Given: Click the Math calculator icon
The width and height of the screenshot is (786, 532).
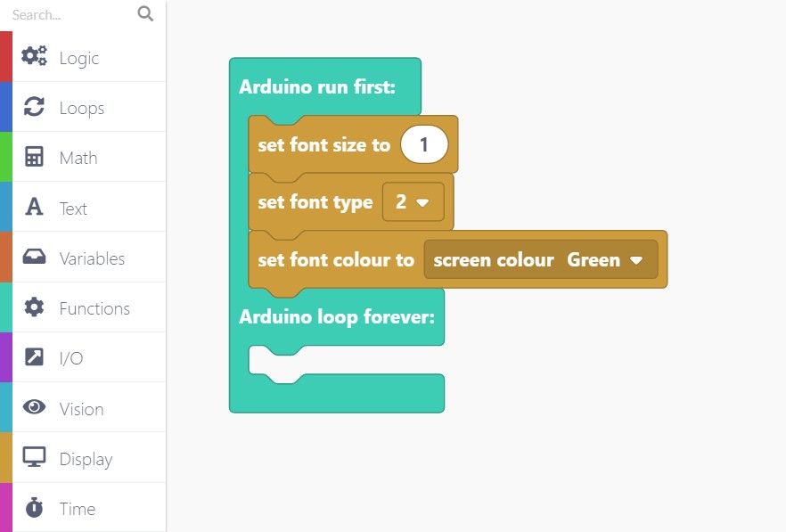Looking at the screenshot, I should (x=34, y=157).
